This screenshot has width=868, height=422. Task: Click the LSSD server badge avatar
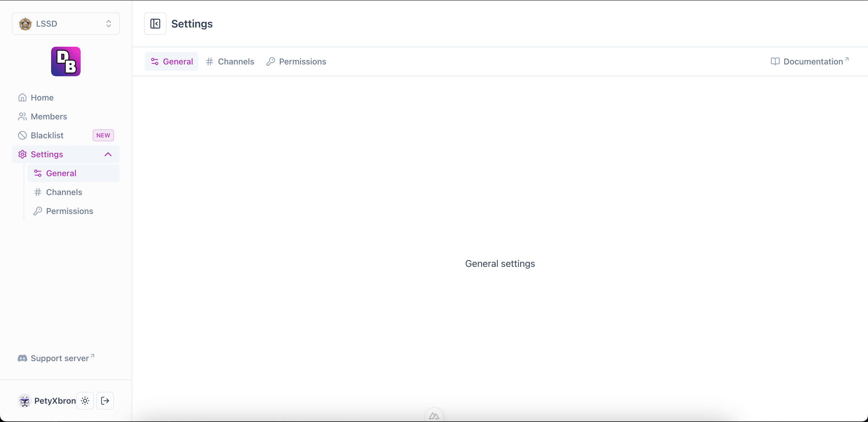click(x=25, y=24)
